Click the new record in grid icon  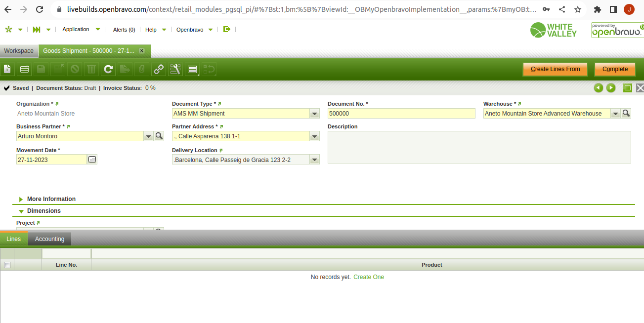pyautogui.click(x=25, y=69)
